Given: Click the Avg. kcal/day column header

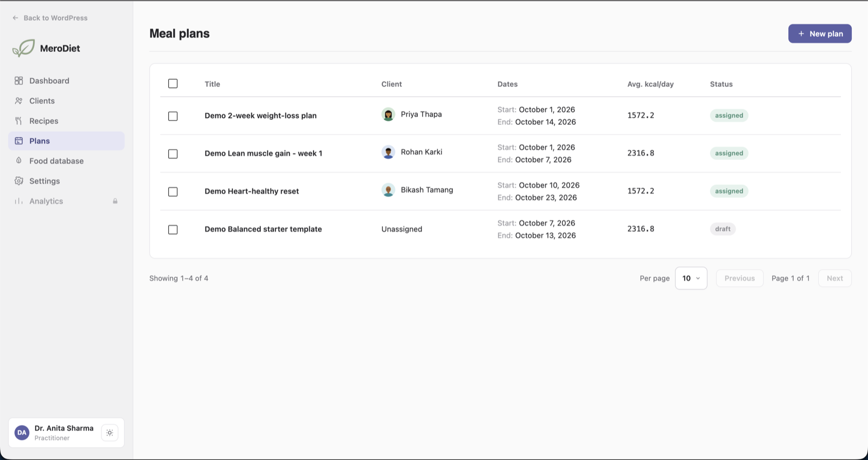Looking at the screenshot, I should tap(650, 84).
